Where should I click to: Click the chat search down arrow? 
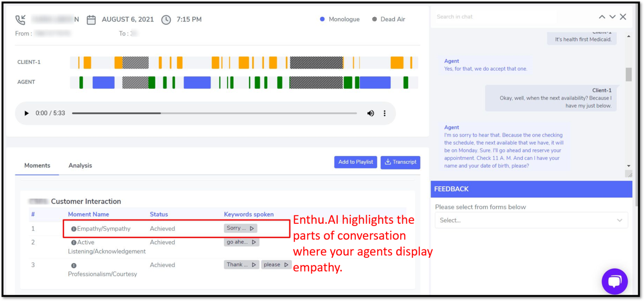click(x=612, y=17)
